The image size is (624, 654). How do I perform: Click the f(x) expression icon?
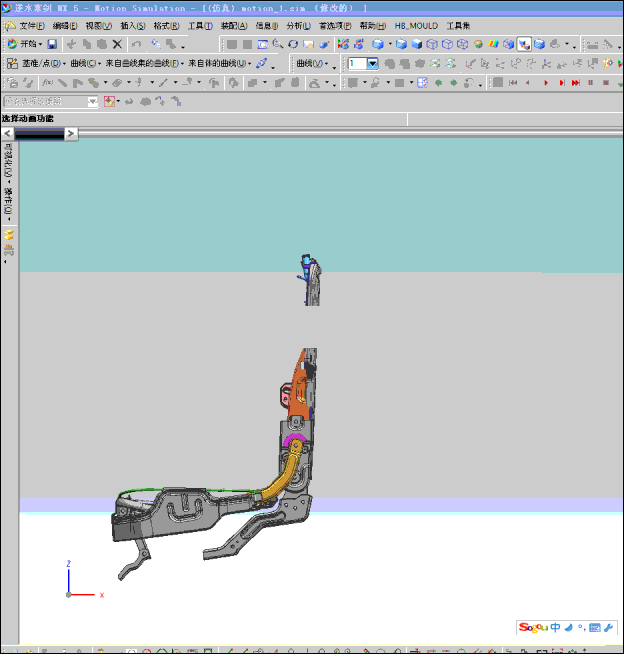47,83
